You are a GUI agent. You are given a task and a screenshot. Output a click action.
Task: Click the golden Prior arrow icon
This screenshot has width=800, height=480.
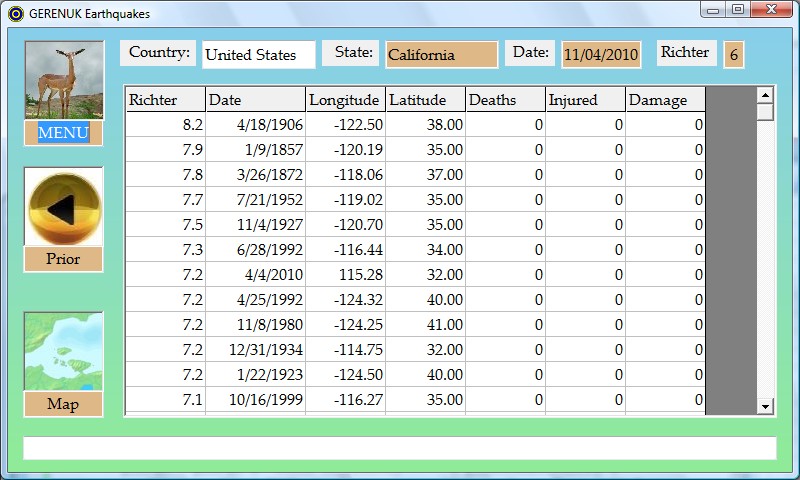tap(64, 207)
